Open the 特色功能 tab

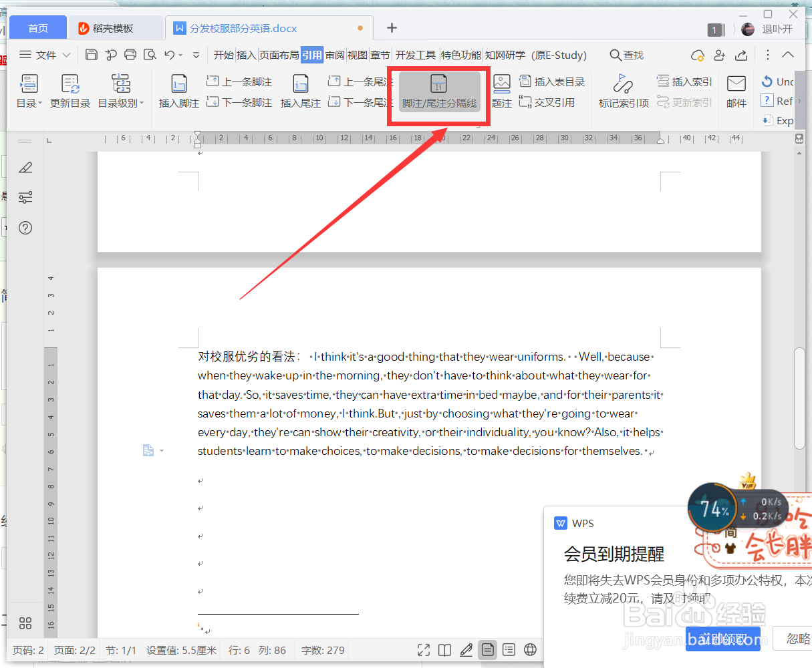click(460, 55)
